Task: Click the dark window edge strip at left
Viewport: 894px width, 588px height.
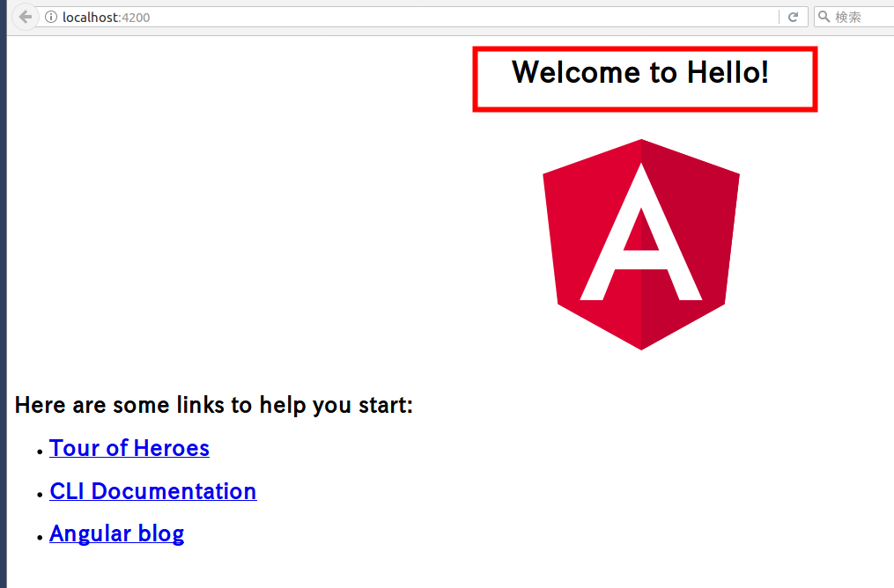Action: coord(4,294)
